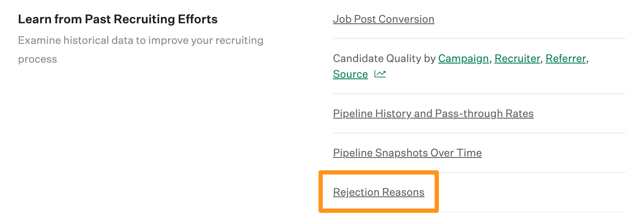Select the Referrer quality report link

pyautogui.click(x=566, y=59)
